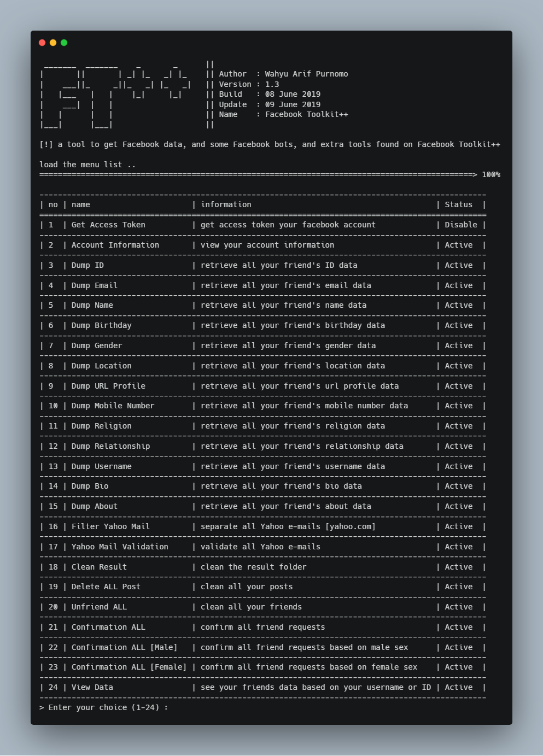543x756 pixels.
Task: Click the 'Enter your choice (1-24)' prompt
Action: coord(104,707)
